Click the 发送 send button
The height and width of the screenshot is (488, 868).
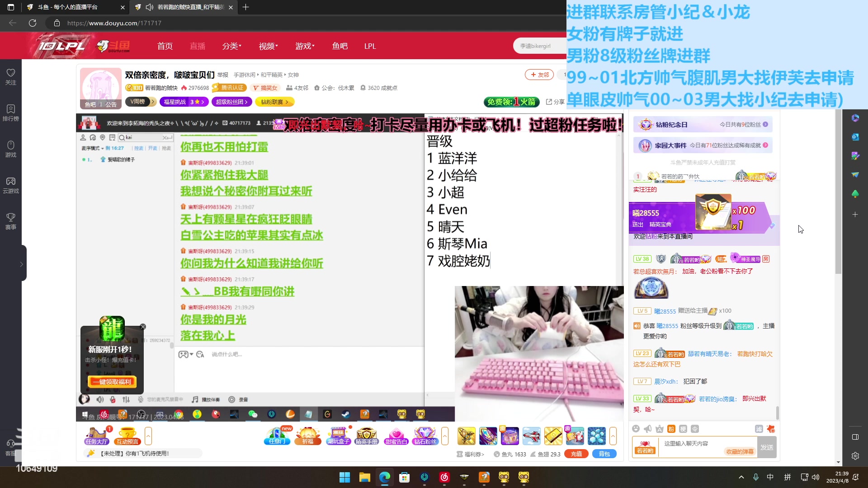[767, 447]
